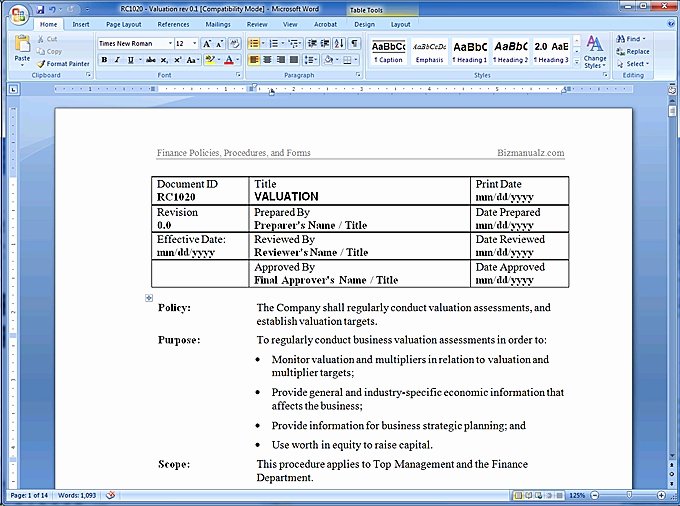
Task: Open the Change Case dropdown
Action: 193,60
